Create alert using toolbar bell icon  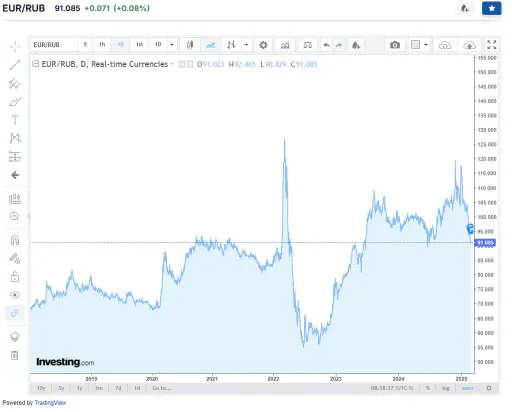[356, 45]
